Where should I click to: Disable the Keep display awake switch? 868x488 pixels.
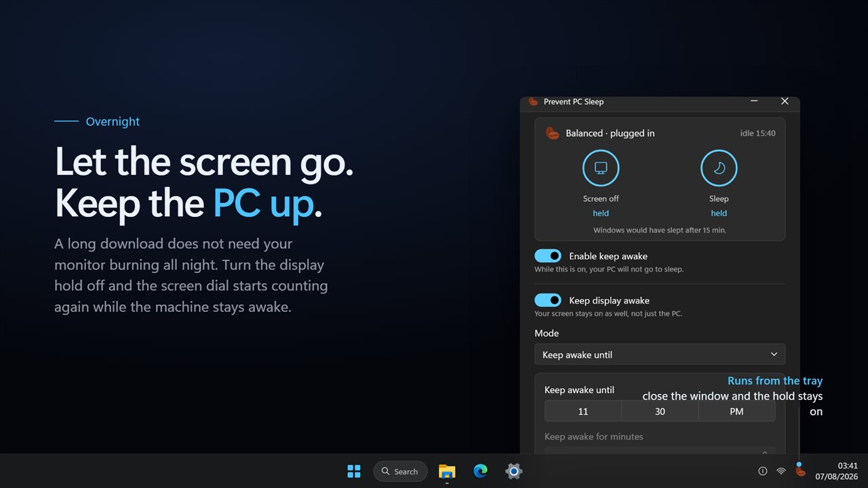coord(548,300)
